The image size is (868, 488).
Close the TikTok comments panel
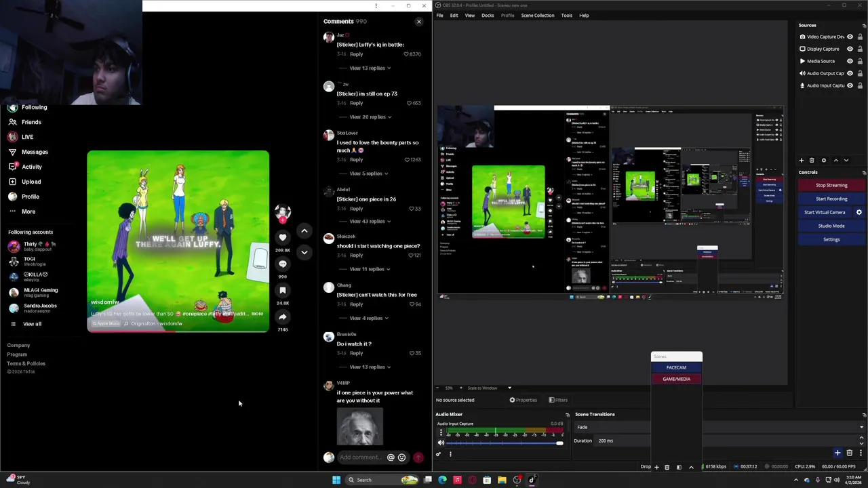[x=418, y=22]
